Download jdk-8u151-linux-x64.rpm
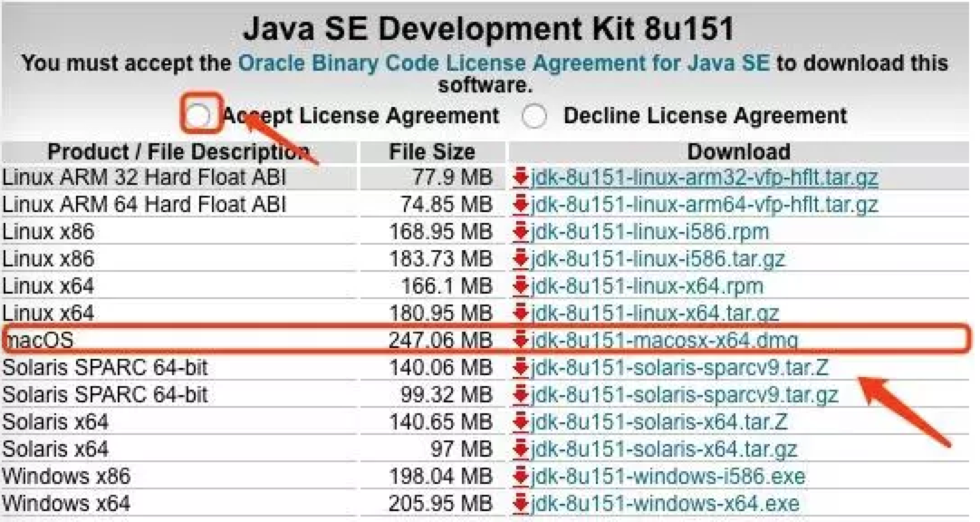The width and height of the screenshot is (980, 522). [648, 286]
